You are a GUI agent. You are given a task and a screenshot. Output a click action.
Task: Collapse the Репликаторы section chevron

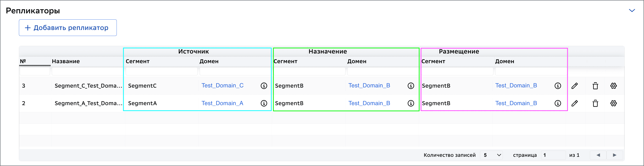tap(632, 11)
